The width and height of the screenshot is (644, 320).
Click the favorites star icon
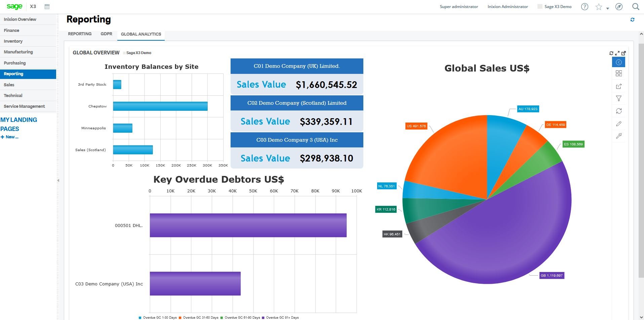599,7
